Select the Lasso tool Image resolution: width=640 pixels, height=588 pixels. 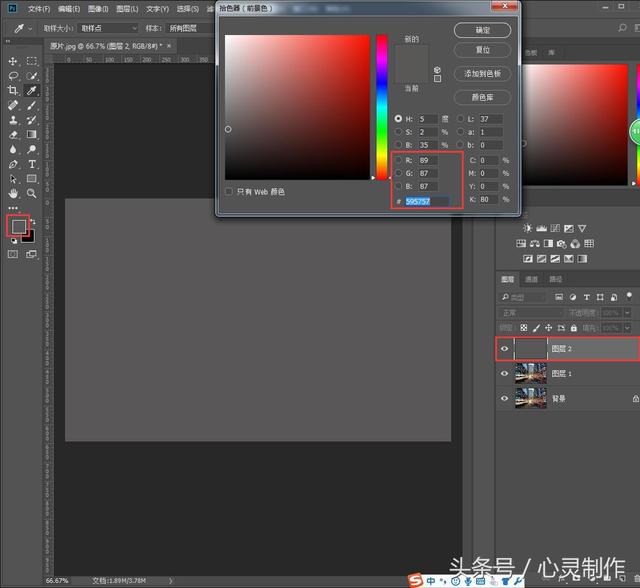pyautogui.click(x=13, y=76)
